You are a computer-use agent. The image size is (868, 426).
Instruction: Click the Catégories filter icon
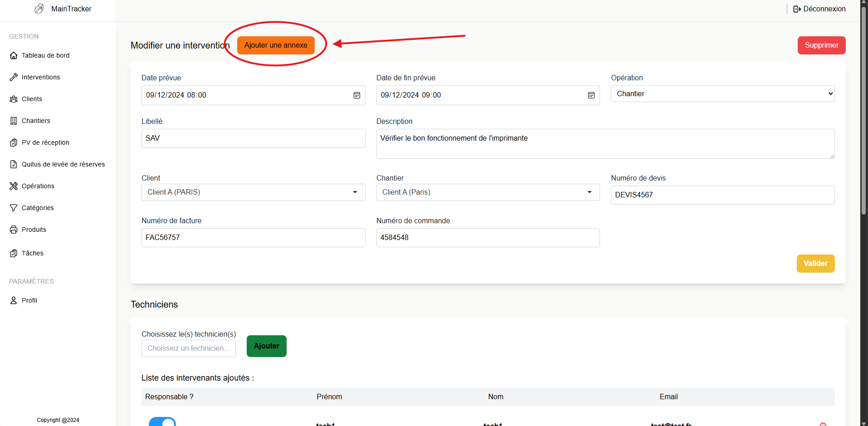tap(14, 208)
